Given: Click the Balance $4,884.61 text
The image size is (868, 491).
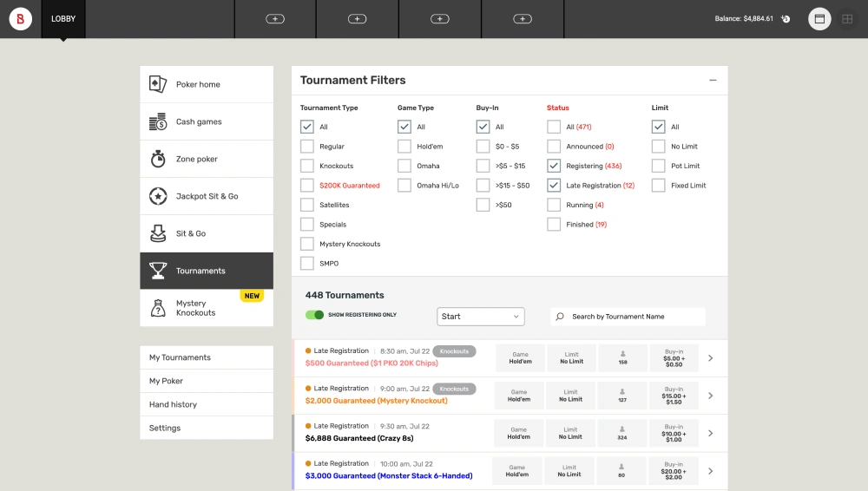Looking at the screenshot, I should (x=744, y=19).
